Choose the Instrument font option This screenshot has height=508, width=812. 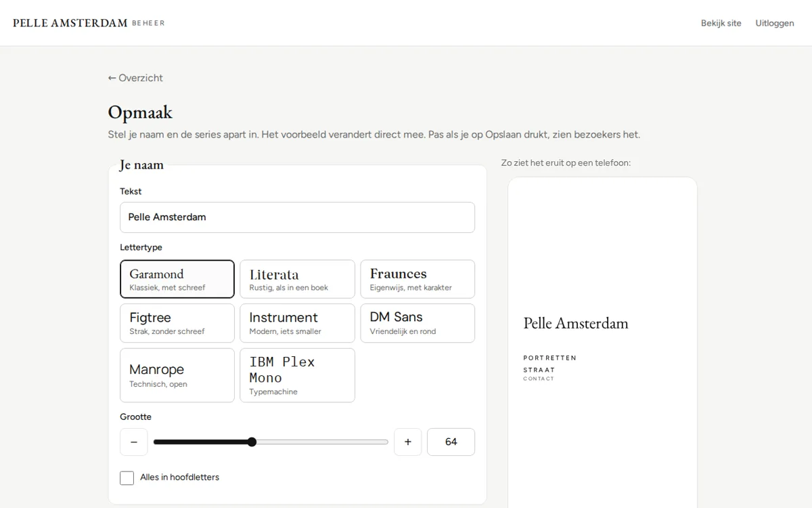tap(298, 323)
